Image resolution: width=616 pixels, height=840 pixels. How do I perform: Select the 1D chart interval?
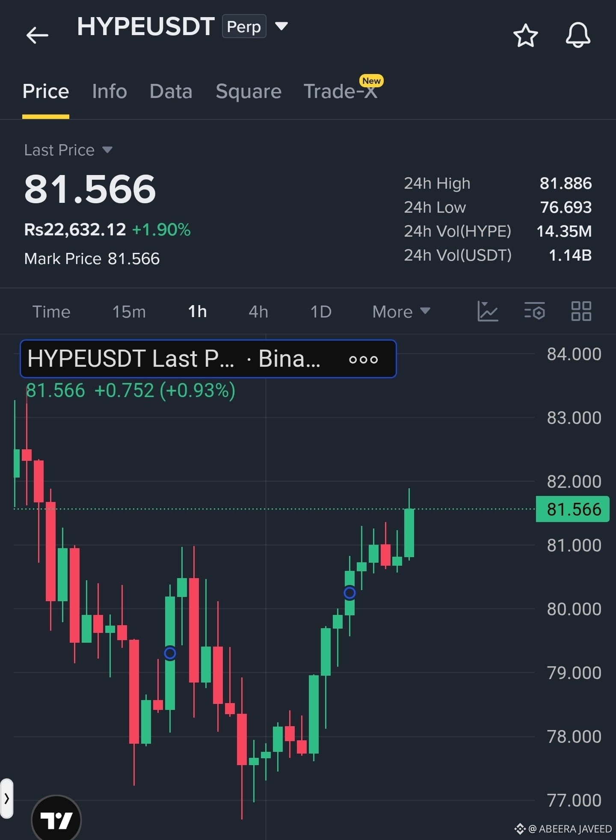(321, 312)
